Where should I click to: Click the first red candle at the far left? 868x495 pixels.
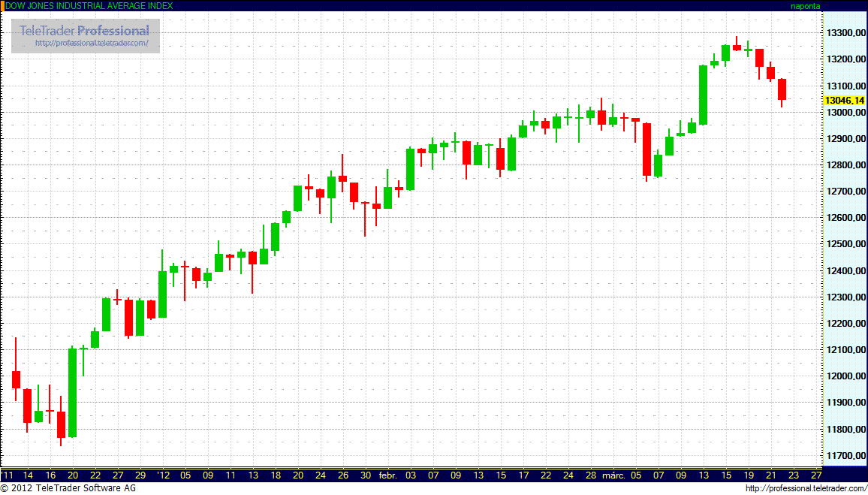click(x=16, y=379)
